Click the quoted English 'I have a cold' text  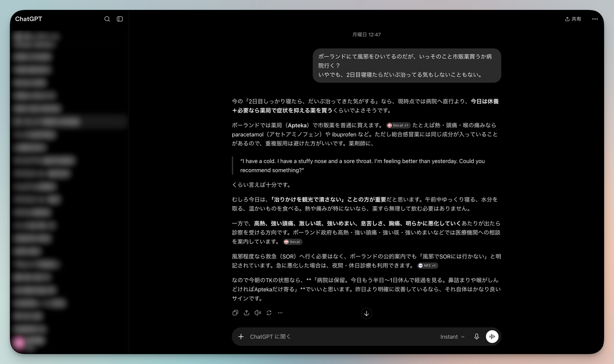[362, 166]
